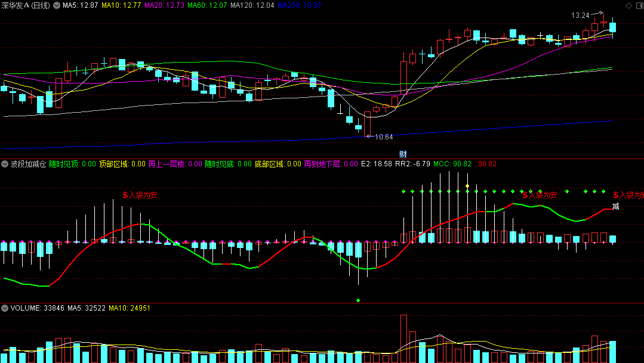Viewport: 644px width, 363px height.
Task: Click the volume MA5: 32522 label
Action: click(87, 308)
